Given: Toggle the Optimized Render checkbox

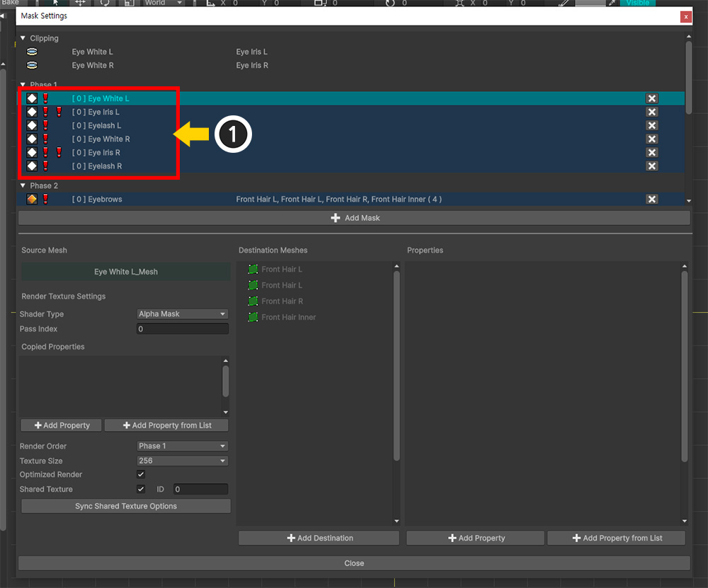Looking at the screenshot, I should pos(141,474).
